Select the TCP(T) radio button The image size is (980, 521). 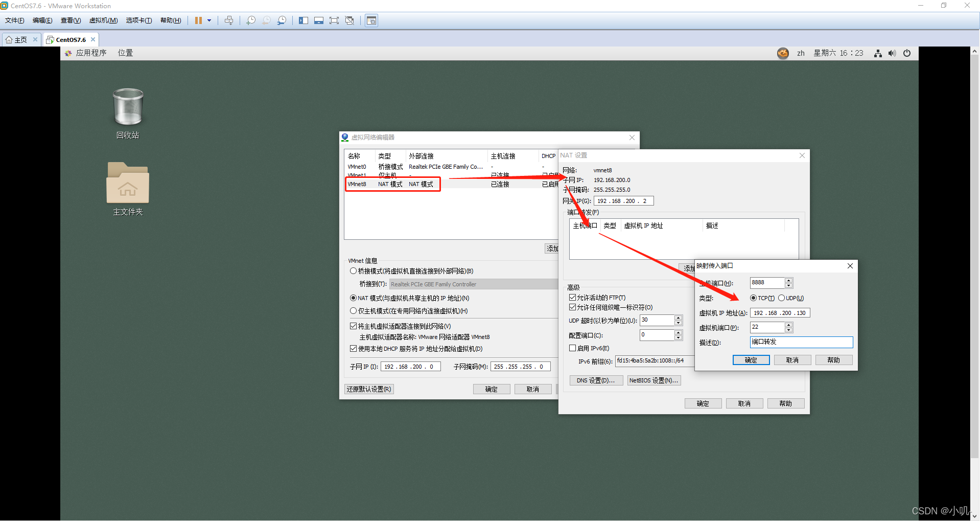point(753,298)
